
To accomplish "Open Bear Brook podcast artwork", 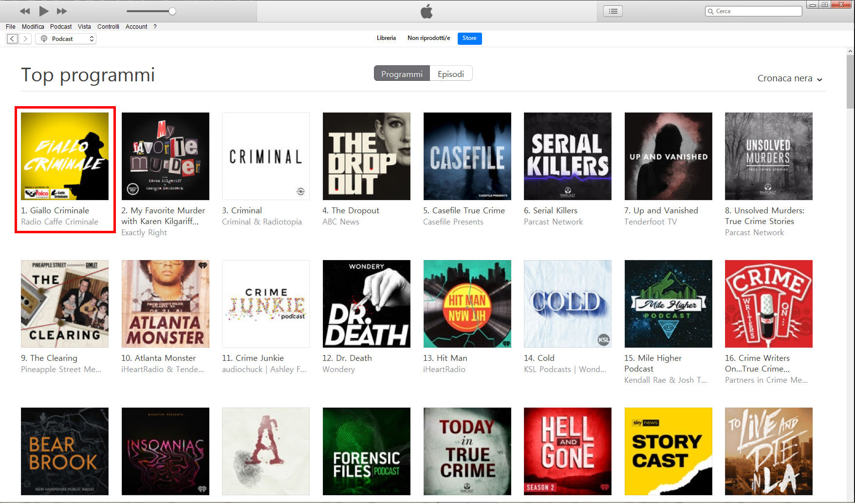I will (x=65, y=451).
